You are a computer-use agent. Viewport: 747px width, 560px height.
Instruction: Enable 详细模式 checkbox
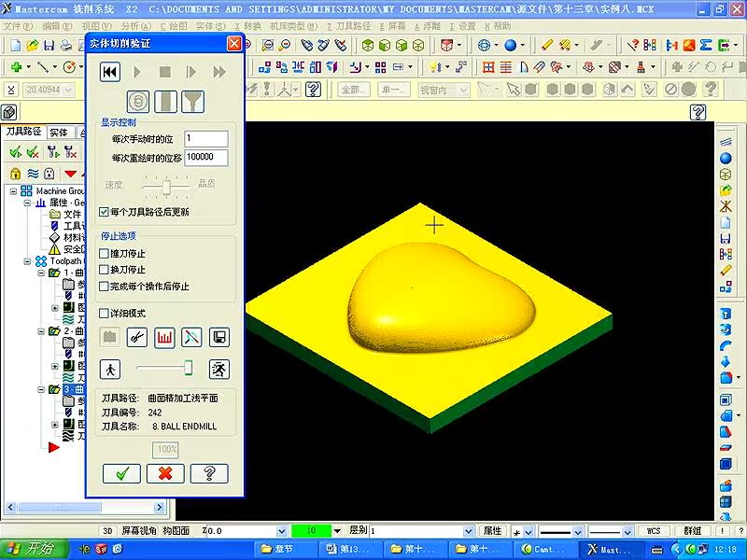[104, 314]
